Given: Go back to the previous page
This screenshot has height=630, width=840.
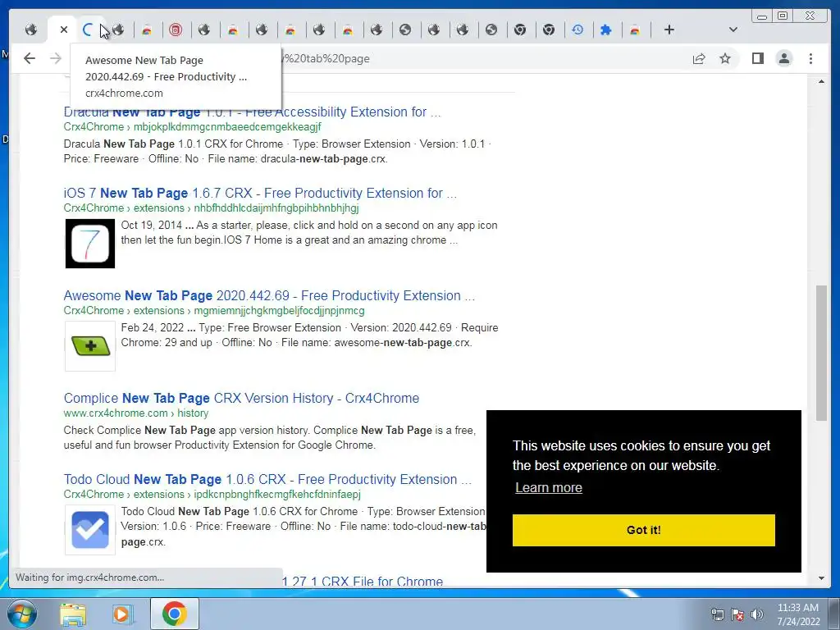Looking at the screenshot, I should [x=30, y=58].
